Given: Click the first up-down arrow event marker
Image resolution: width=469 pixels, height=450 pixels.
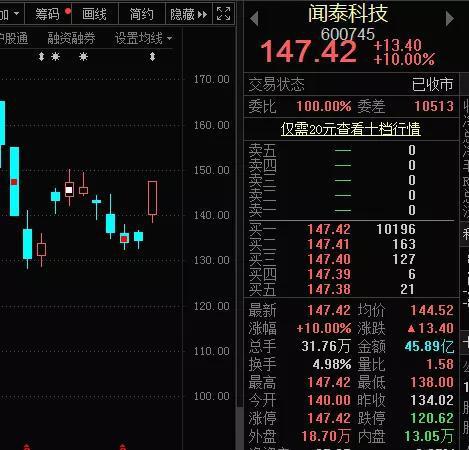Looking at the screenshot, I should 41,57.
